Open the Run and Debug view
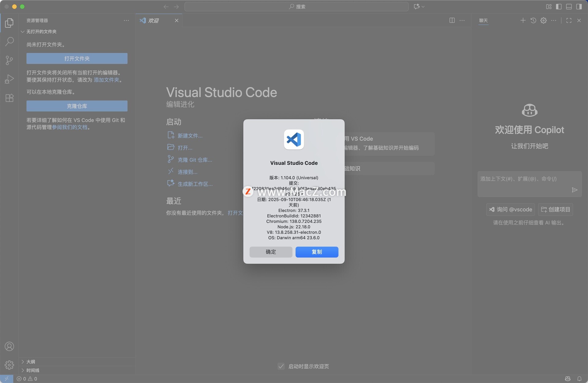Screen dimensions: 588x383 [x=9, y=79]
